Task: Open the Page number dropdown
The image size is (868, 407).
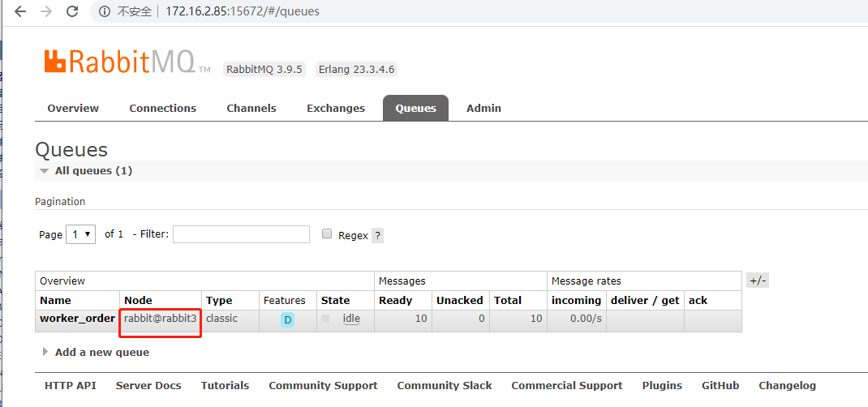Action: click(81, 234)
